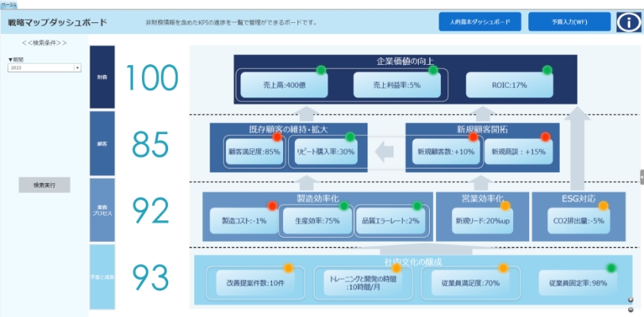Select the 顧客 perspective tab
Image resolution: width=644 pixels, height=317 pixels.
(102, 143)
